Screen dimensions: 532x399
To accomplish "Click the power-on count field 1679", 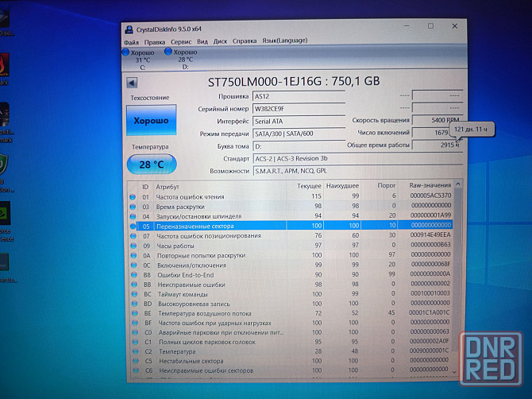I will (437, 133).
